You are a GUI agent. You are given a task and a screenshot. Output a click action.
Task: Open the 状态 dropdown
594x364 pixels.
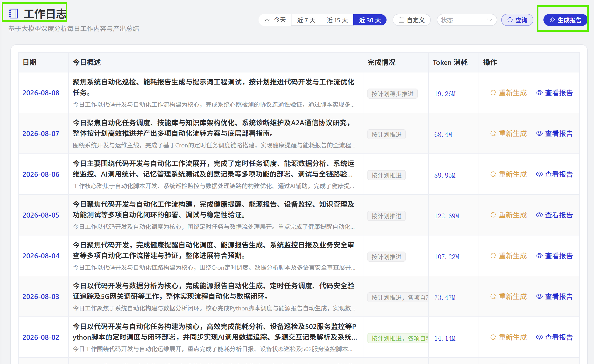(467, 20)
